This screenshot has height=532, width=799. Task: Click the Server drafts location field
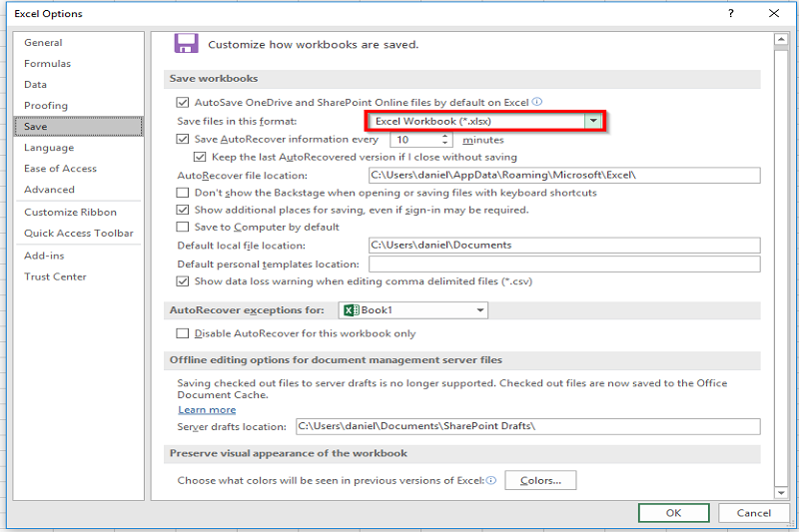[528, 426]
